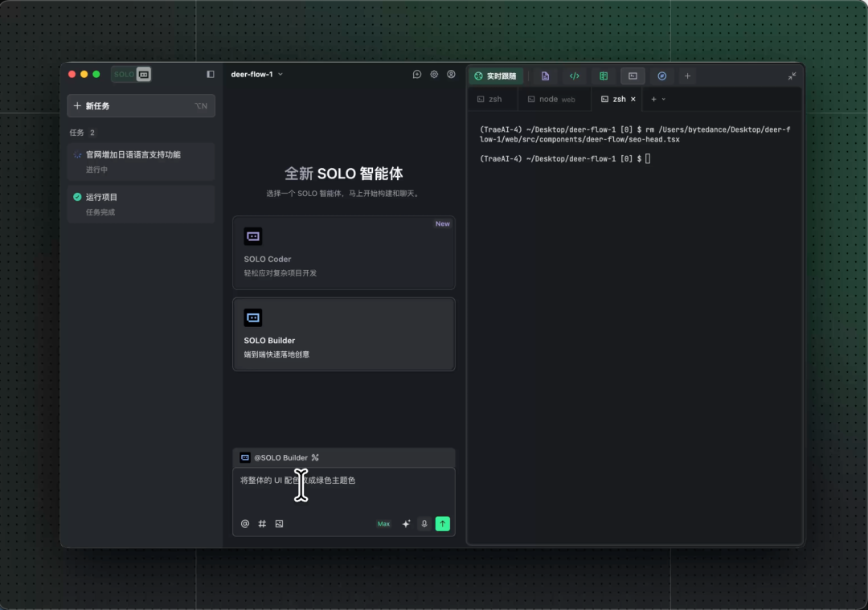This screenshot has width=868, height=610.
Task: Toggle the Max mode button
Action: coord(383,524)
